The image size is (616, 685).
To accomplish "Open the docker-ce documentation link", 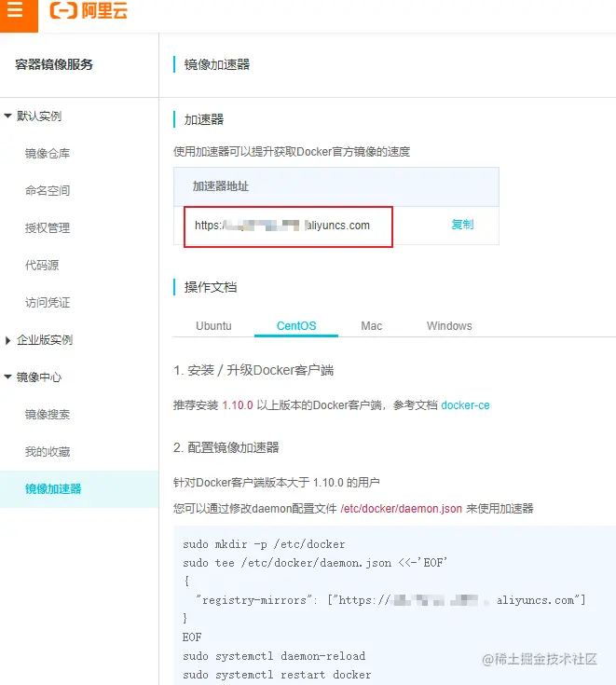I will tap(465, 405).
